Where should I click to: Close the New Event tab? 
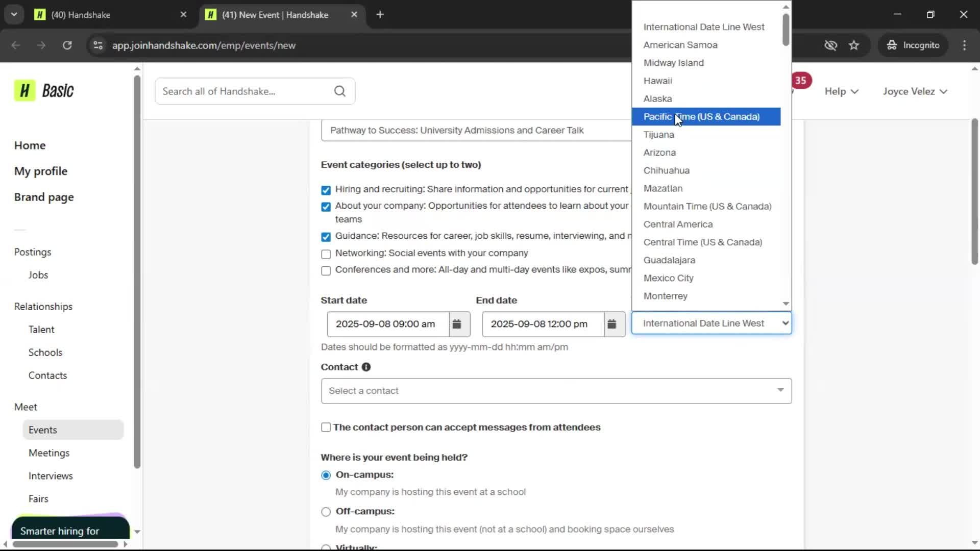click(354, 14)
